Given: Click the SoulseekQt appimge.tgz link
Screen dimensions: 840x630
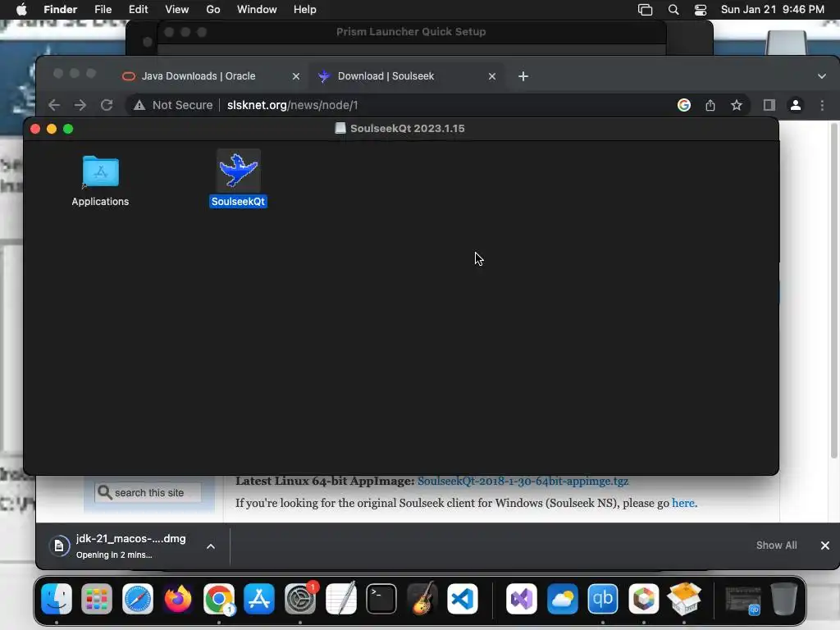Looking at the screenshot, I should (523, 481).
